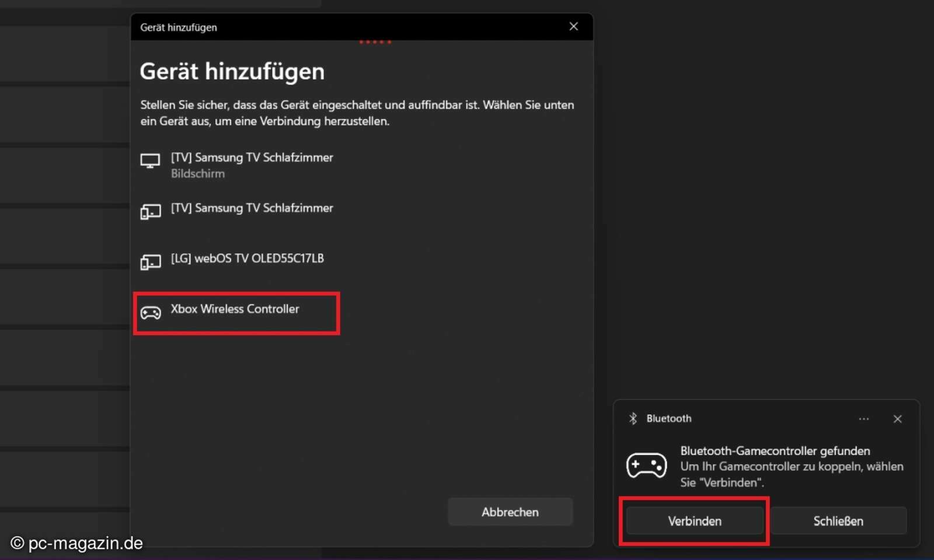Click the red loading dots above the dialog title
Screen dimensions: 934x560
click(375, 41)
